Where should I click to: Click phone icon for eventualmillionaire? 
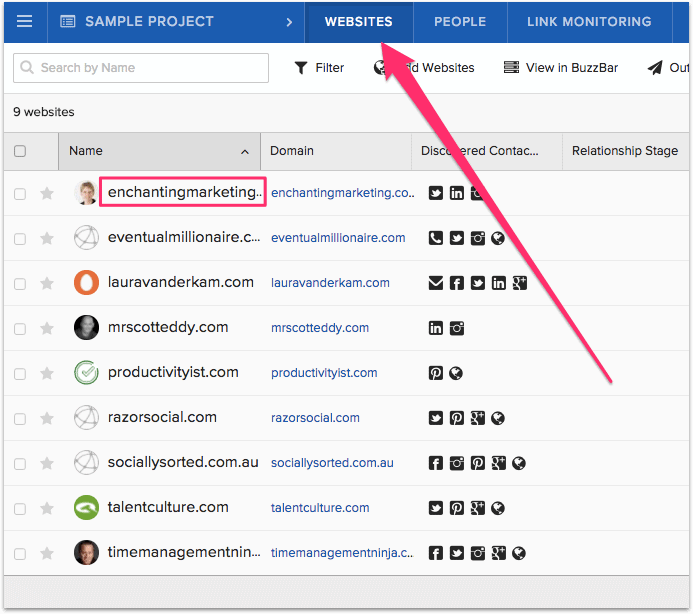point(436,238)
